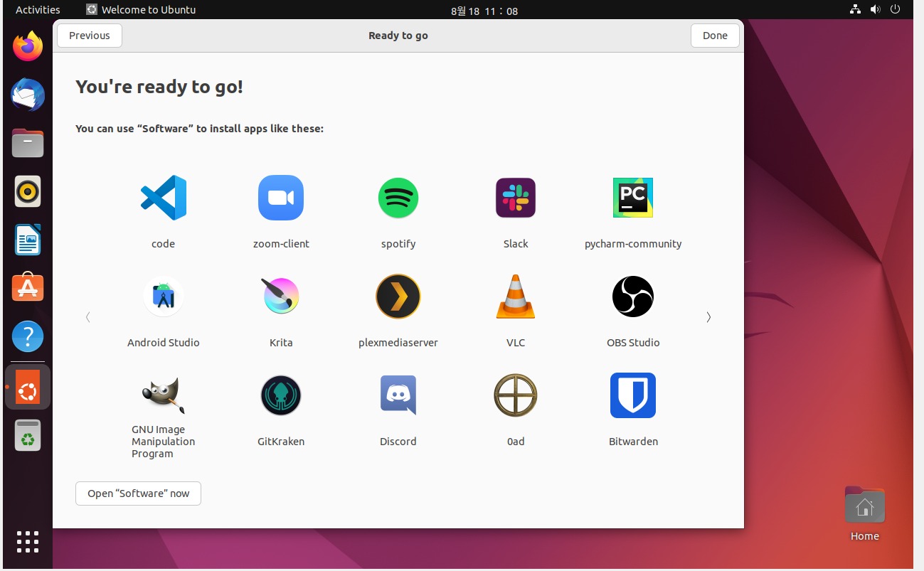The width and height of the screenshot is (924, 571).
Task: Choose the Krita app icon
Action: point(281,297)
